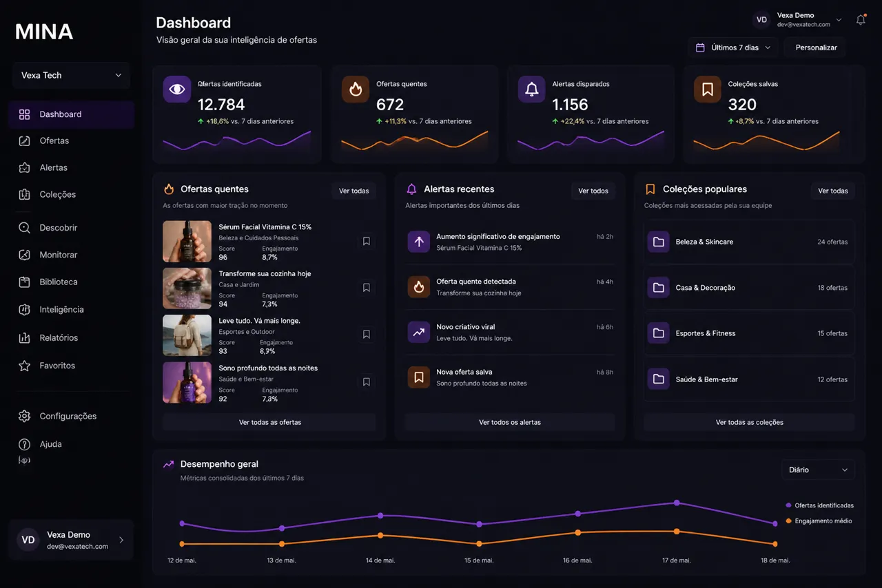Click the folder icon for Beleza & Skincare
Image resolution: width=882 pixels, height=588 pixels.
(x=658, y=242)
